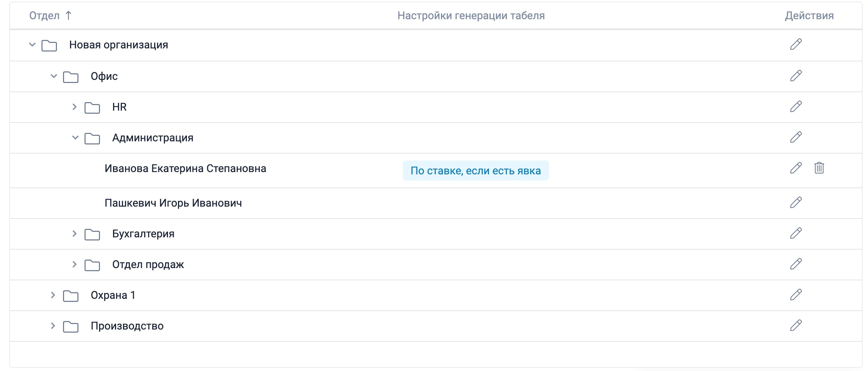The height and width of the screenshot is (371, 868).
Task: Collapse the Администрация folder
Action: point(75,137)
